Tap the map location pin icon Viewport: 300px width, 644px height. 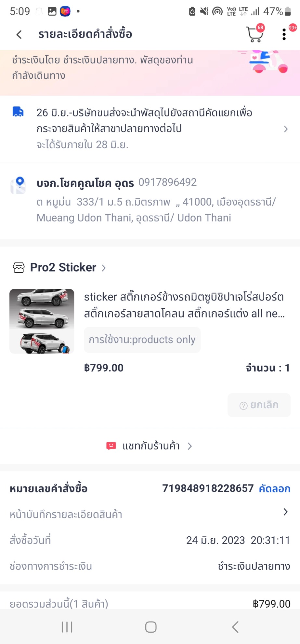click(x=18, y=185)
